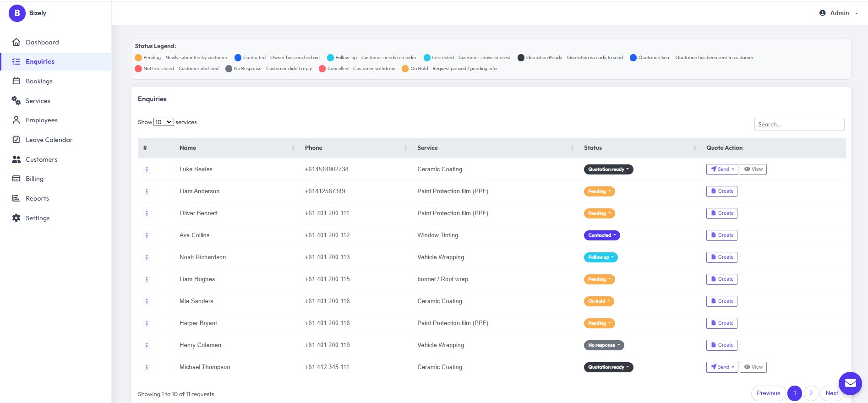Image resolution: width=868 pixels, height=403 pixels.
Task: Create a quote for Liam Anderson
Action: [722, 191]
